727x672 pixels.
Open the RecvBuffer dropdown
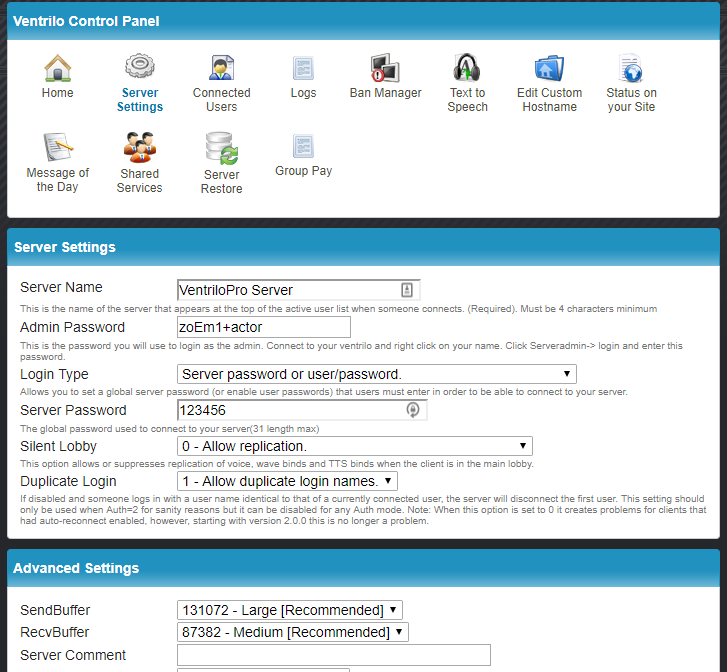point(293,632)
